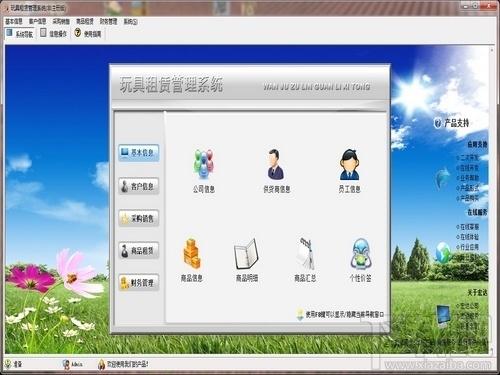Click the monitor icon beside 关于宏达 links
Screen dimensions: 500x375
pos(444,315)
